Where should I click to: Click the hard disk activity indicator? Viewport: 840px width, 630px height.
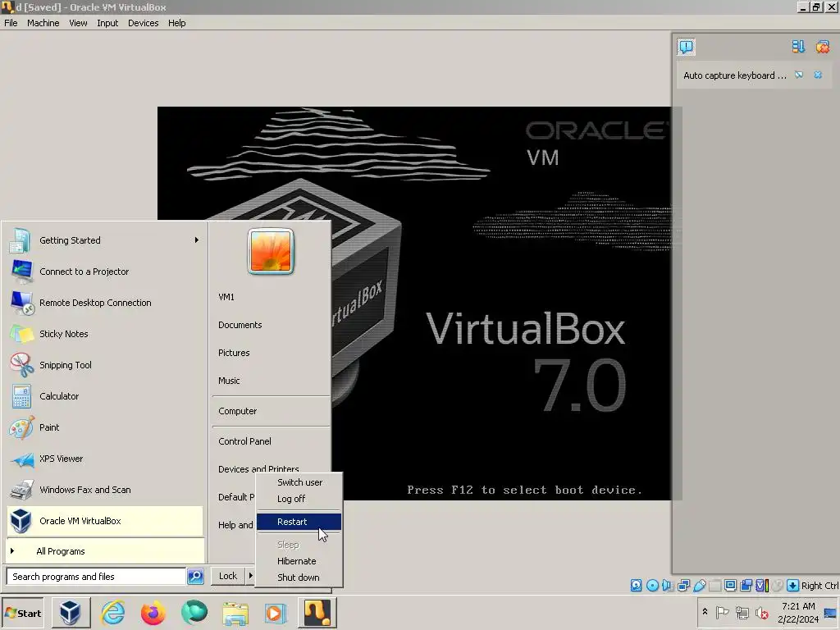(x=636, y=586)
